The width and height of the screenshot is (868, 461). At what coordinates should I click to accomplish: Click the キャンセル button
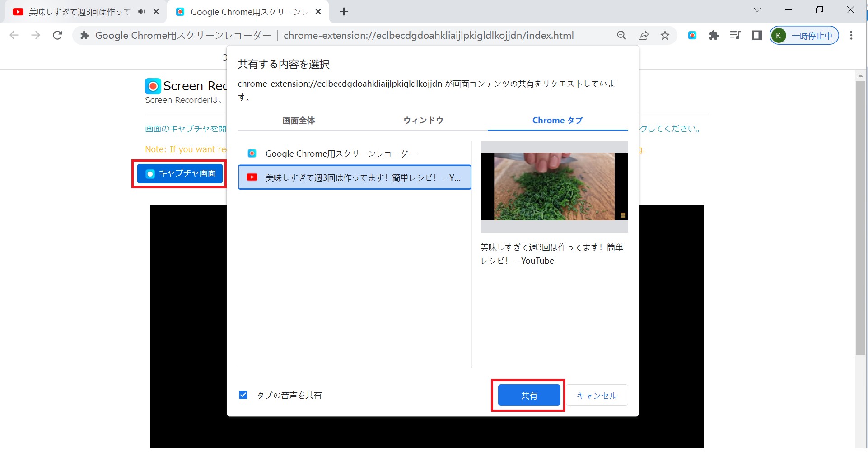coord(597,396)
